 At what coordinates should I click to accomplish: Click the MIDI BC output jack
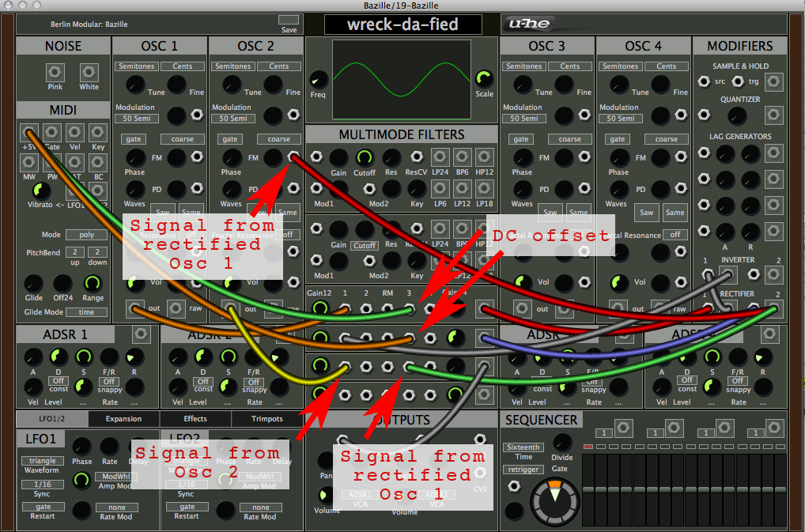point(97,163)
